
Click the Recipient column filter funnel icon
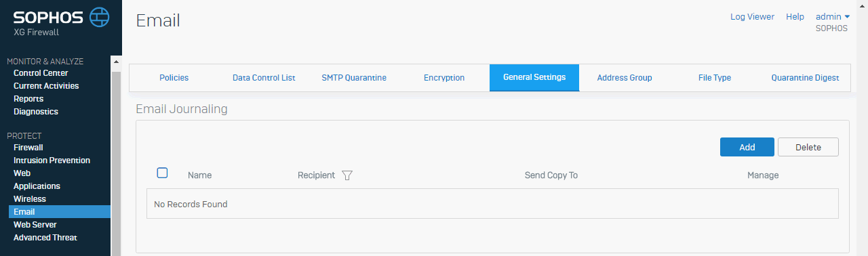pos(347,175)
